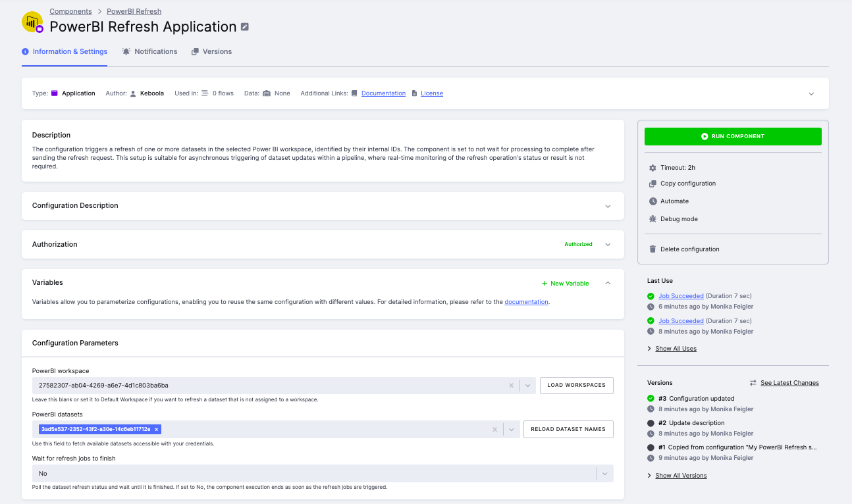The width and height of the screenshot is (852, 504).
Task: Click the Copy configuration icon
Action: [652, 184]
